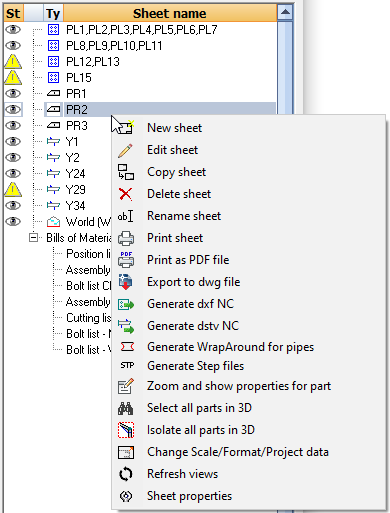
Task: Collapse the Bills of Material tree node
Action: (33, 238)
